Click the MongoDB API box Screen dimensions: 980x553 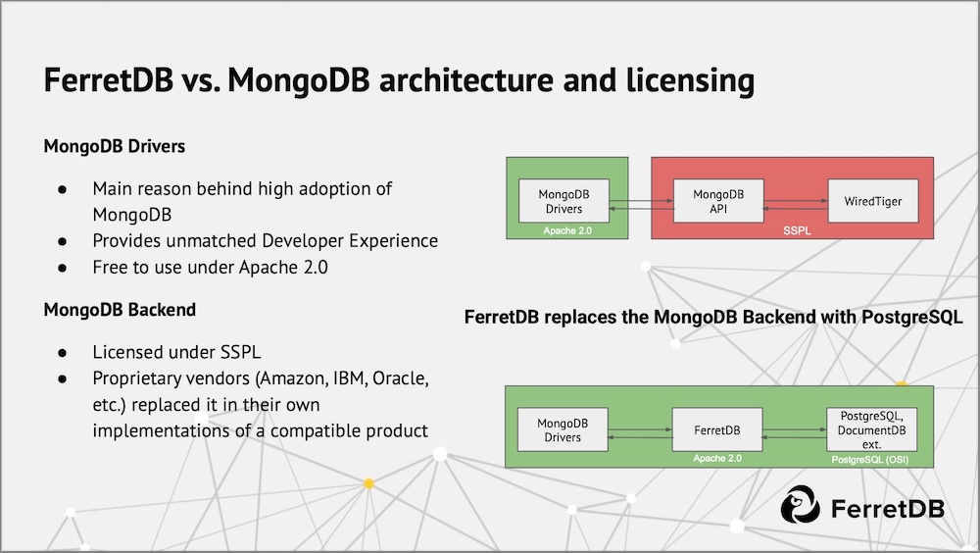(718, 201)
